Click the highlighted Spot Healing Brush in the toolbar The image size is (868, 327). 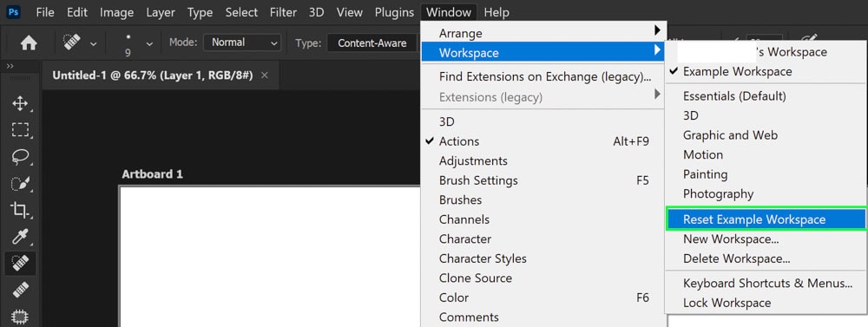[x=21, y=264]
